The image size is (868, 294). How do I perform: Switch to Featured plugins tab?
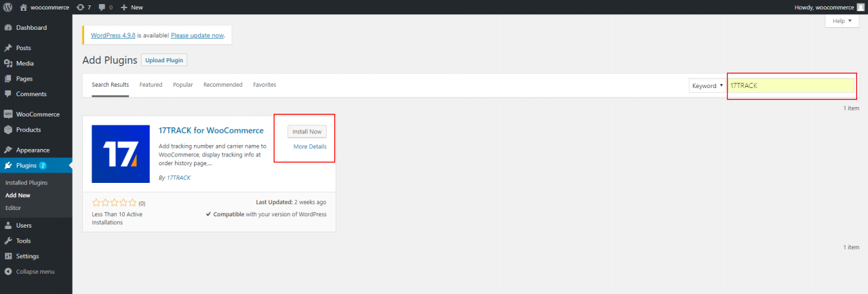[x=151, y=85]
